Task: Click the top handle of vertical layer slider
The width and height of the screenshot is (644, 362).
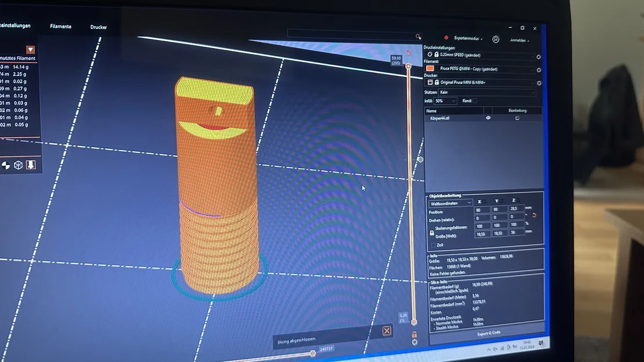Action: click(x=408, y=66)
